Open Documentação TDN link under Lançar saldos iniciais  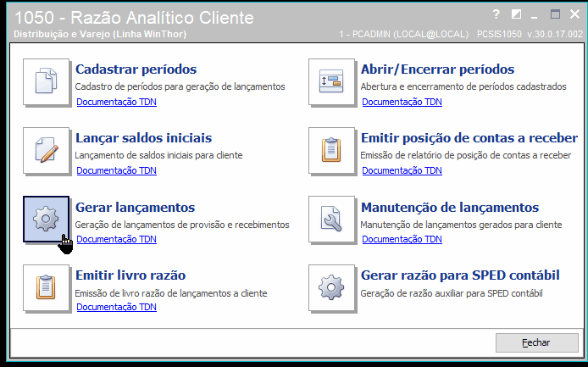(117, 170)
